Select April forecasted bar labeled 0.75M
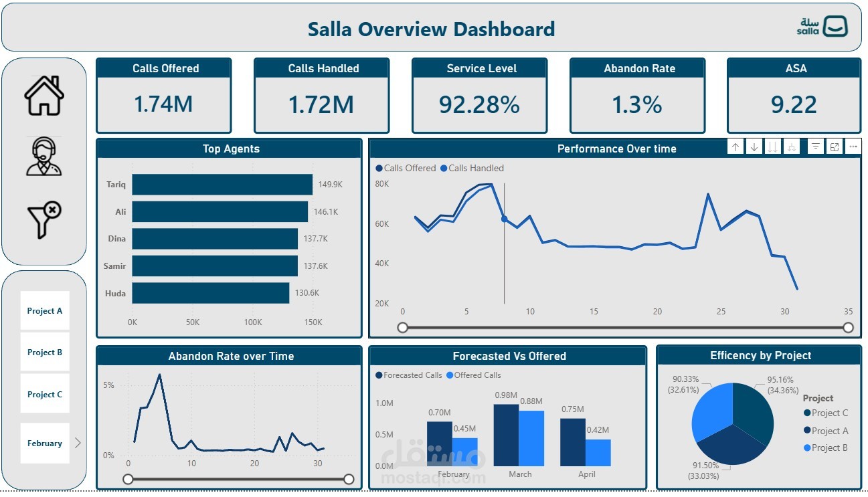The image size is (868, 497). click(x=573, y=442)
